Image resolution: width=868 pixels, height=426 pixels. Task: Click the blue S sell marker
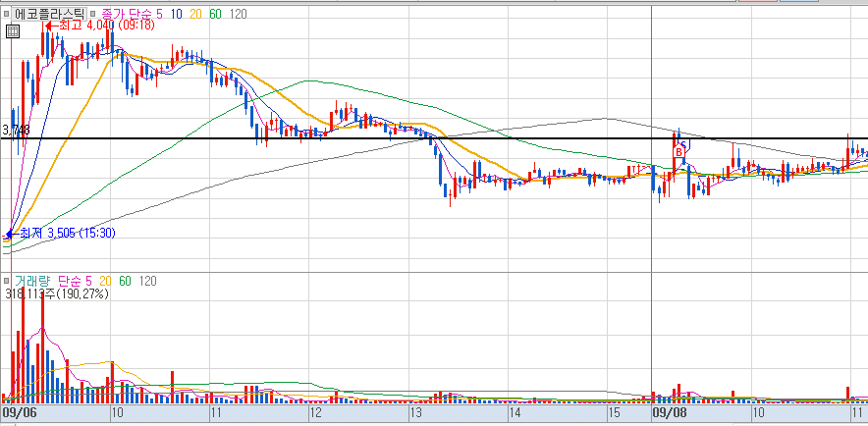[684, 146]
